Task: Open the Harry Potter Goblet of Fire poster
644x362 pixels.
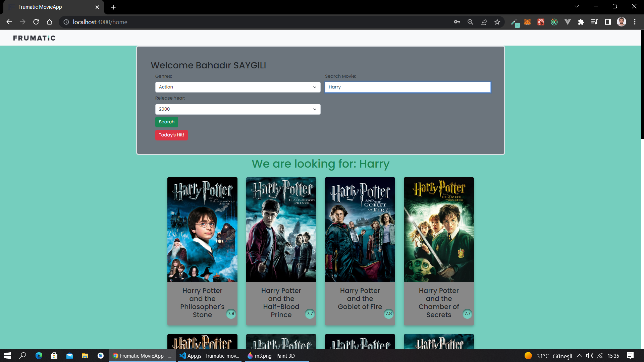Action: pos(360,229)
